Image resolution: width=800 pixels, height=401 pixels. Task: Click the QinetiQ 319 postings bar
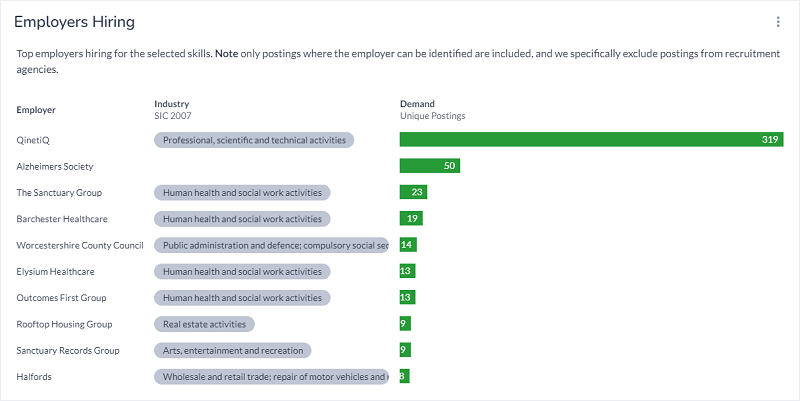(x=590, y=140)
